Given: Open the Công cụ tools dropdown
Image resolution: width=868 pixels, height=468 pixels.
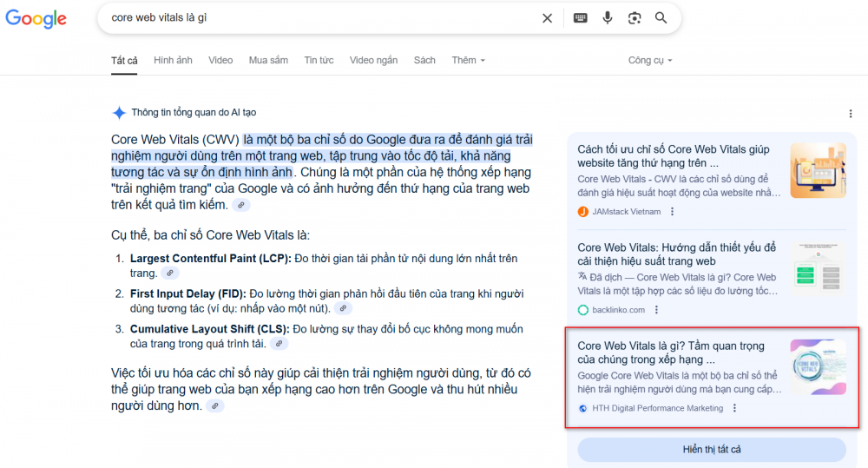Looking at the screenshot, I should click(x=650, y=61).
